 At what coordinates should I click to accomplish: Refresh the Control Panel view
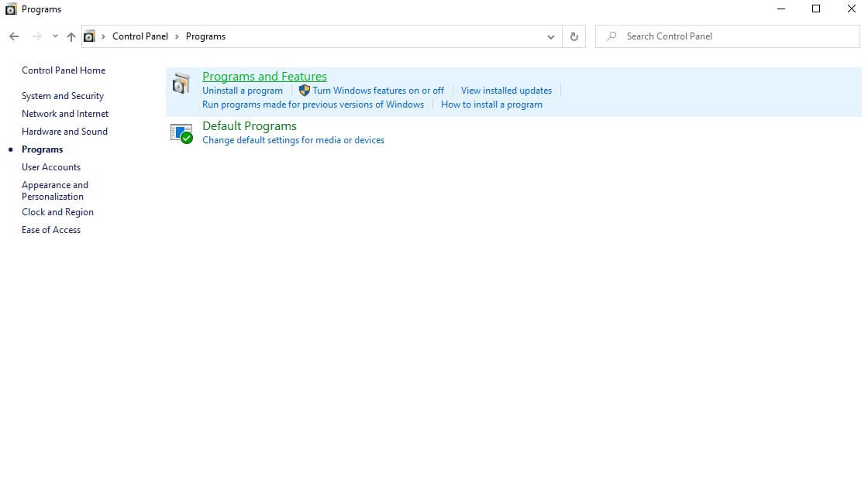[574, 36]
